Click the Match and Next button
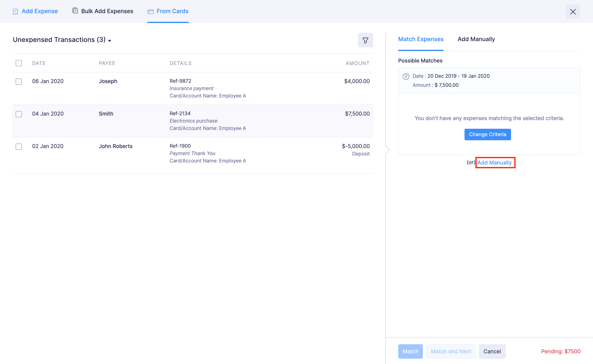 pos(451,351)
